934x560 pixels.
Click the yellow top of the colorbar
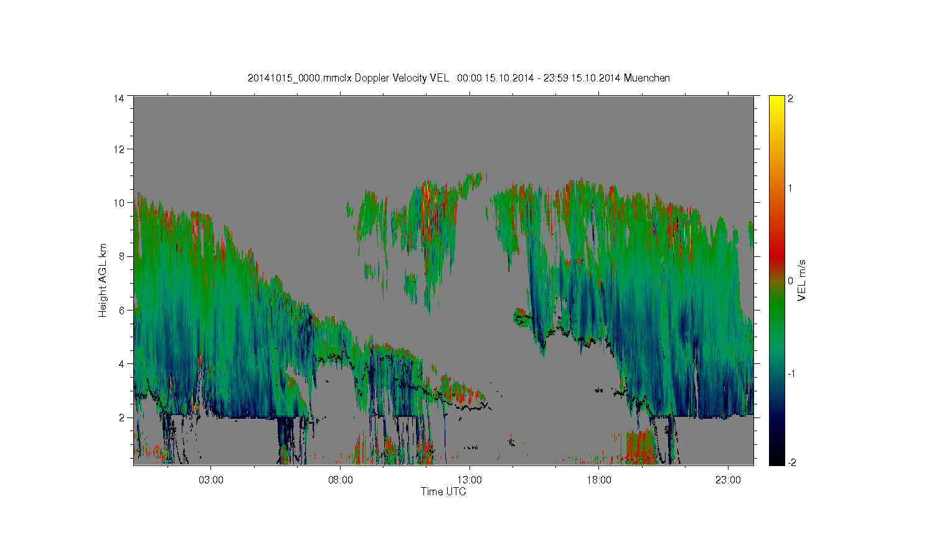point(776,100)
